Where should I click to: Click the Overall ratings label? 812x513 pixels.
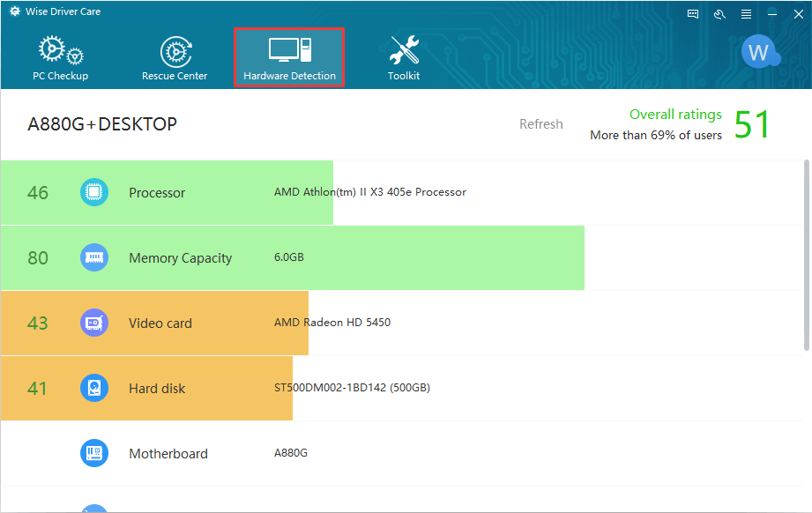tap(675, 115)
